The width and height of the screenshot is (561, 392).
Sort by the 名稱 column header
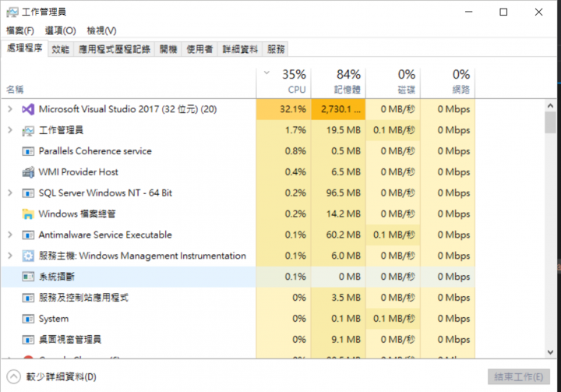pos(129,83)
